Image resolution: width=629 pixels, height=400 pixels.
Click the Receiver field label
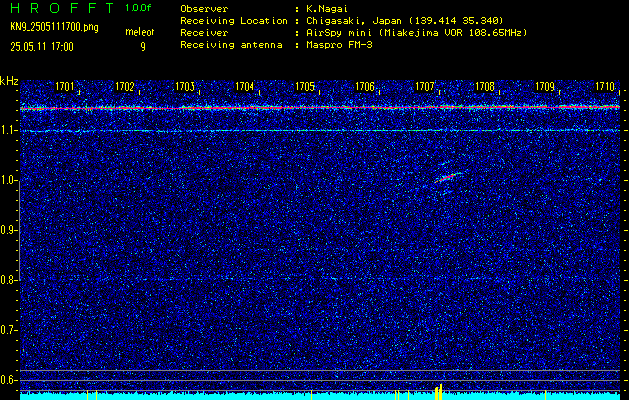pyautogui.click(x=204, y=33)
